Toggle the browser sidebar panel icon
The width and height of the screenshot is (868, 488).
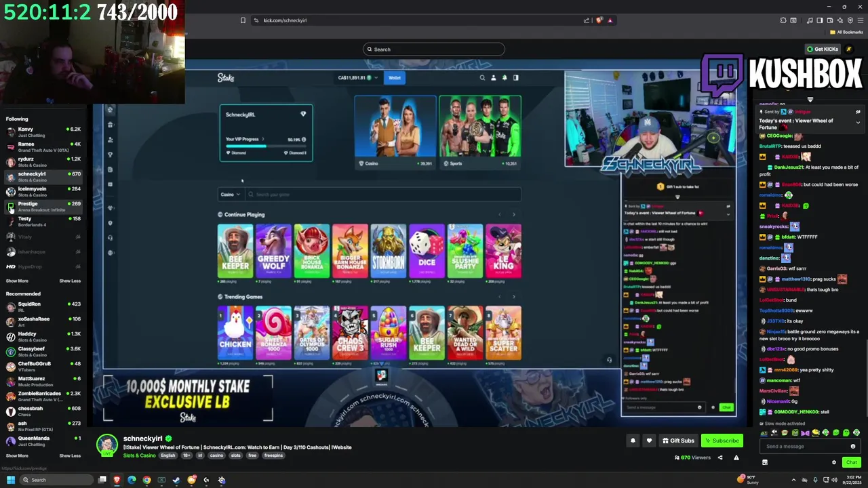click(820, 20)
